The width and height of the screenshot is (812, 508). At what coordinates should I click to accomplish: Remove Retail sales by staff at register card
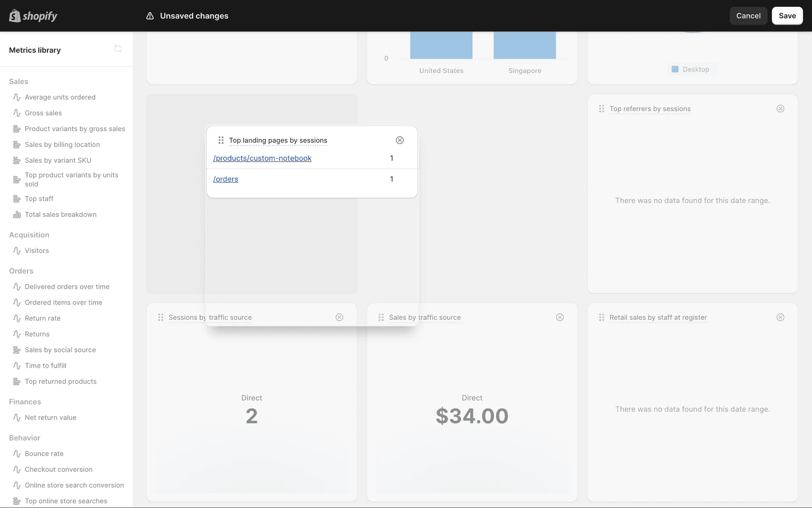780,317
